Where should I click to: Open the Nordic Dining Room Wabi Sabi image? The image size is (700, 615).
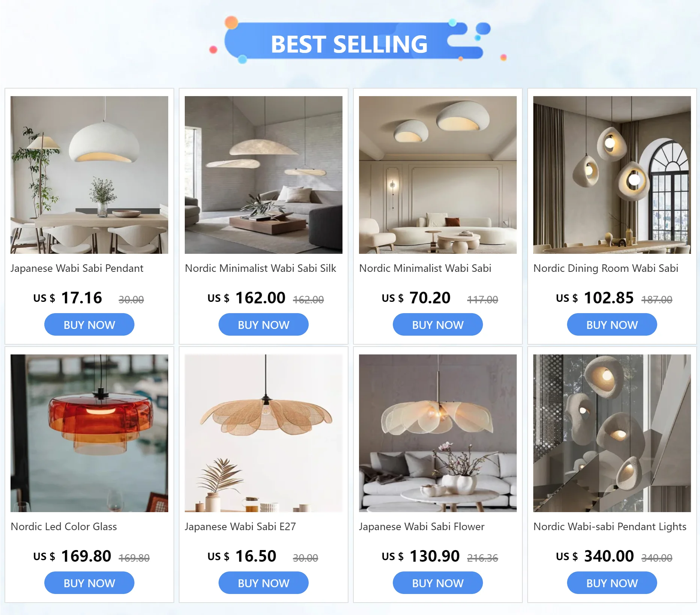[612, 175]
